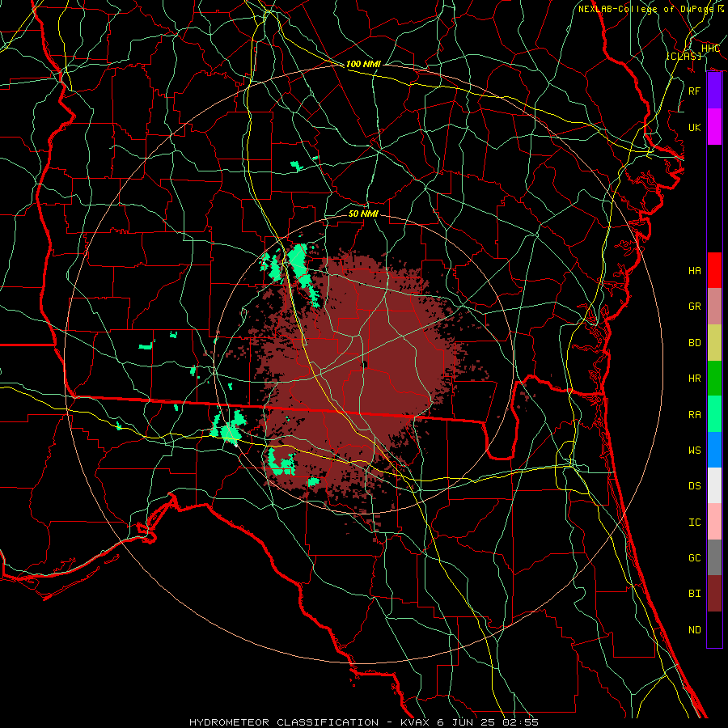Click the 'HHC' product label
Viewport: 728px width, 728px height.
point(710,49)
